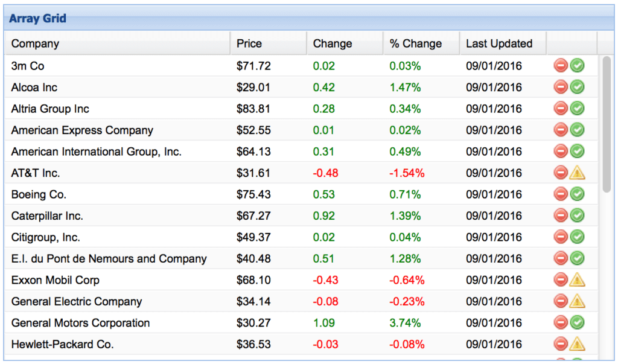Click red remove icon for Citigroup, Inc.
Screen dimensions: 618x364
click(561, 237)
